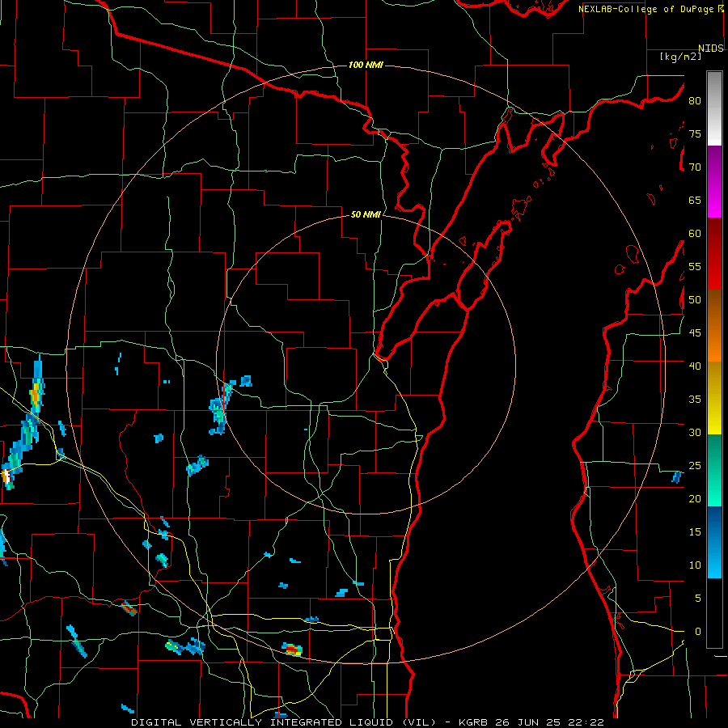Click the 35 value on color scale
The image size is (728, 728).
coord(695,400)
